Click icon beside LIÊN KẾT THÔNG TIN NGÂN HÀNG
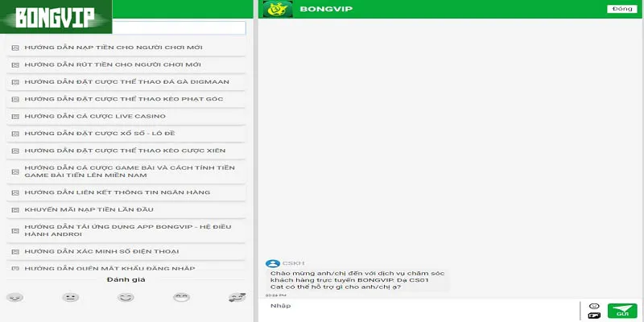The image size is (644, 322). coord(15,192)
